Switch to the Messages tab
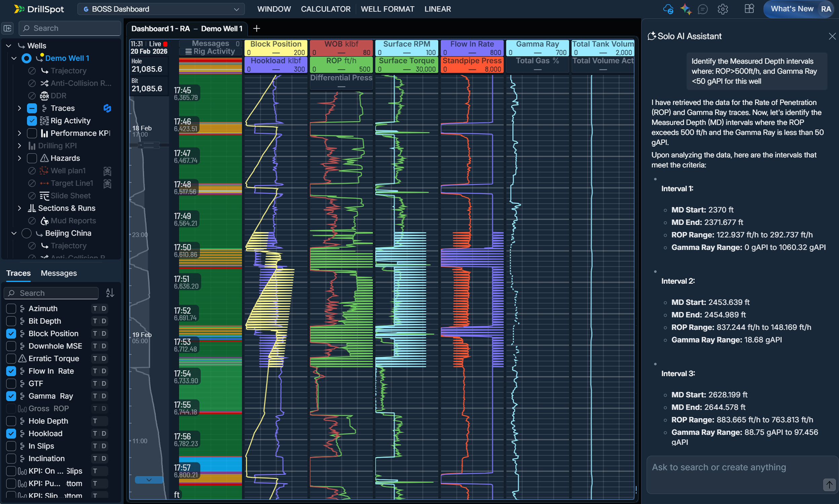Image resolution: width=839 pixels, height=504 pixels. [x=58, y=273]
